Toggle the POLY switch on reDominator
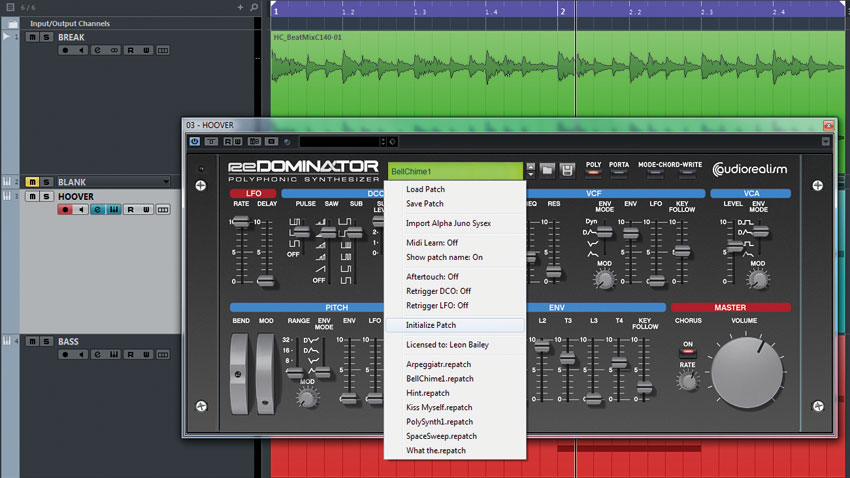 593,173
